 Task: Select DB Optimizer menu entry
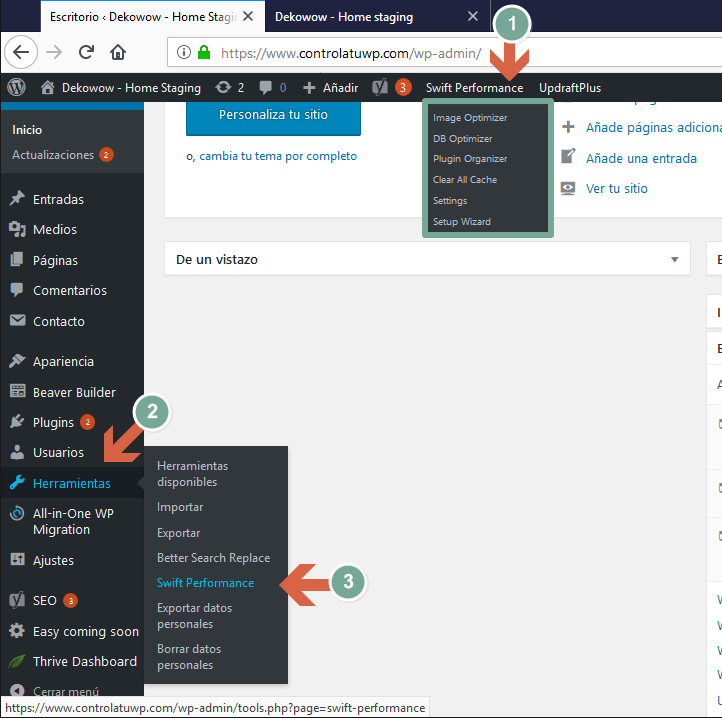462,138
